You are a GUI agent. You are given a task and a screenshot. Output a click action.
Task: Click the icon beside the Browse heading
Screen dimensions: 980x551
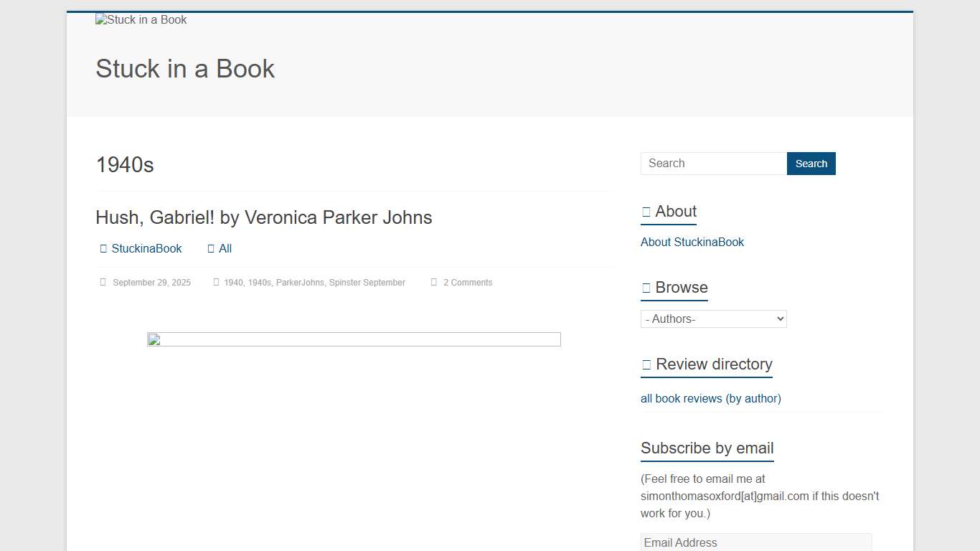click(x=646, y=288)
